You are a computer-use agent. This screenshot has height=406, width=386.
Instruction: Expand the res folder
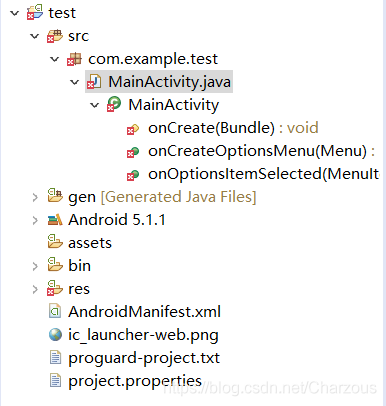35,289
